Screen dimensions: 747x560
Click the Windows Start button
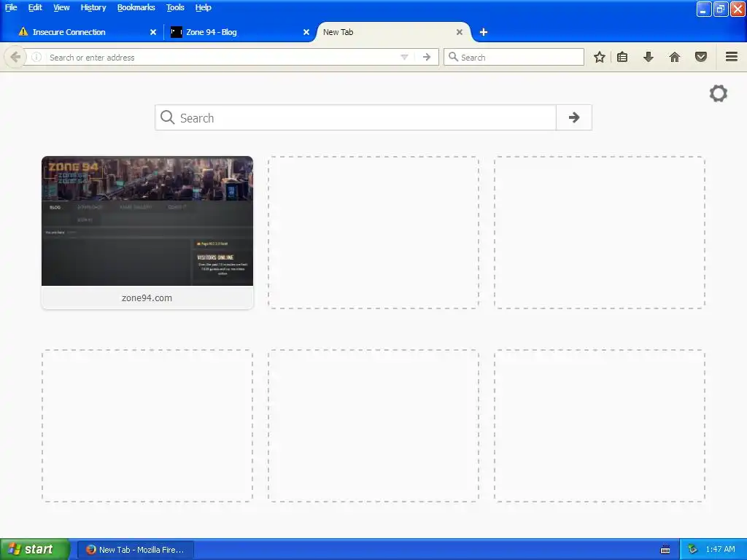[34, 550]
